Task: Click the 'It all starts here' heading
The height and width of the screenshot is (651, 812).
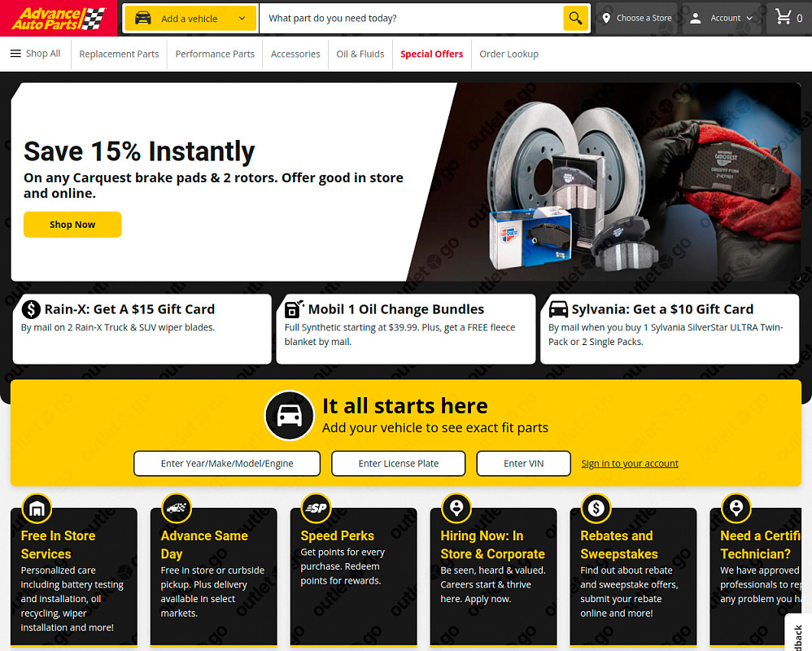Action: [x=405, y=406]
